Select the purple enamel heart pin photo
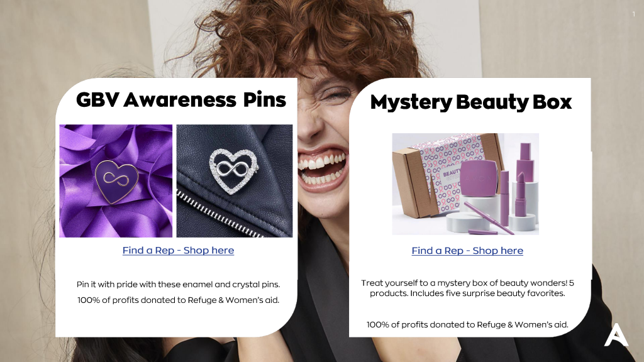The width and height of the screenshot is (644, 362). [116, 181]
